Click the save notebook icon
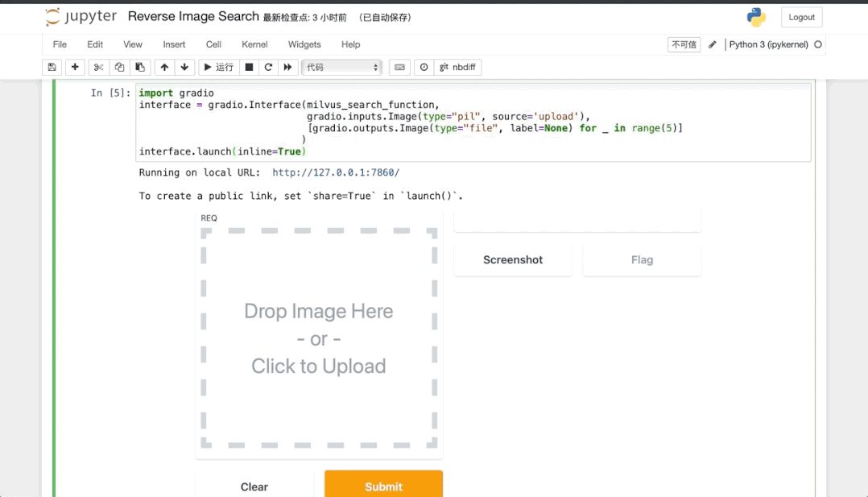The width and height of the screenshot is (868, 497). click(x=52, y=68)
